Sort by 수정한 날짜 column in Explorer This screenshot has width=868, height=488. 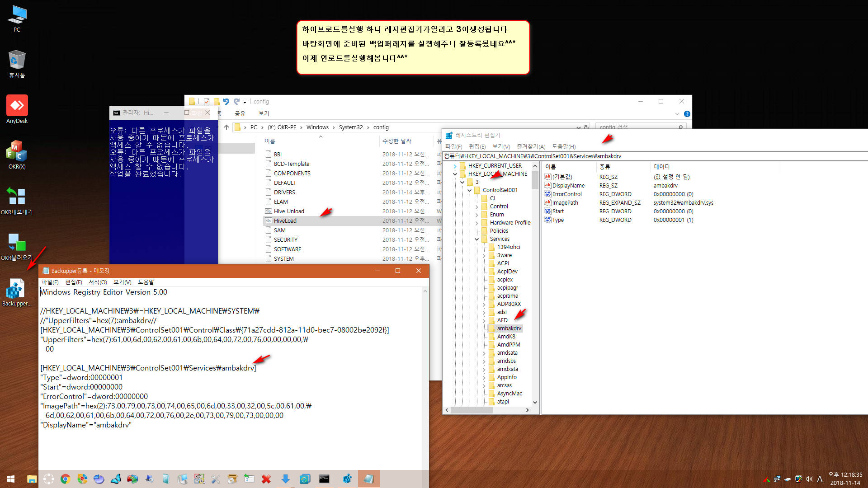click(x=397, y=141)
